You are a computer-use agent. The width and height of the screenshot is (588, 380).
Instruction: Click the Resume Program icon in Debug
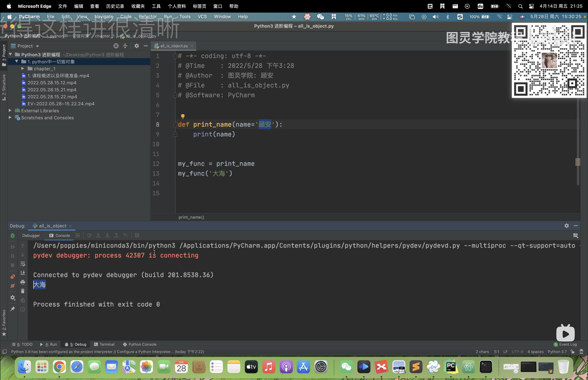13,247
